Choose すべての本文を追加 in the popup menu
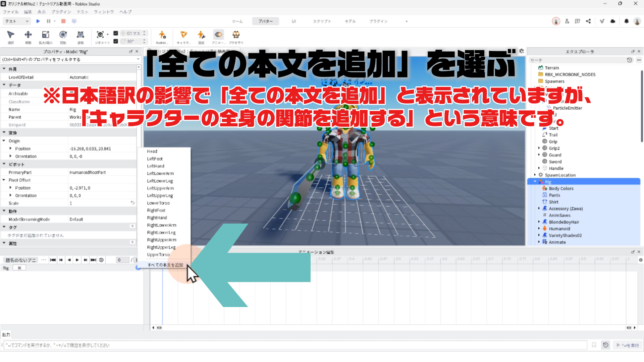 tap(165, 265)
